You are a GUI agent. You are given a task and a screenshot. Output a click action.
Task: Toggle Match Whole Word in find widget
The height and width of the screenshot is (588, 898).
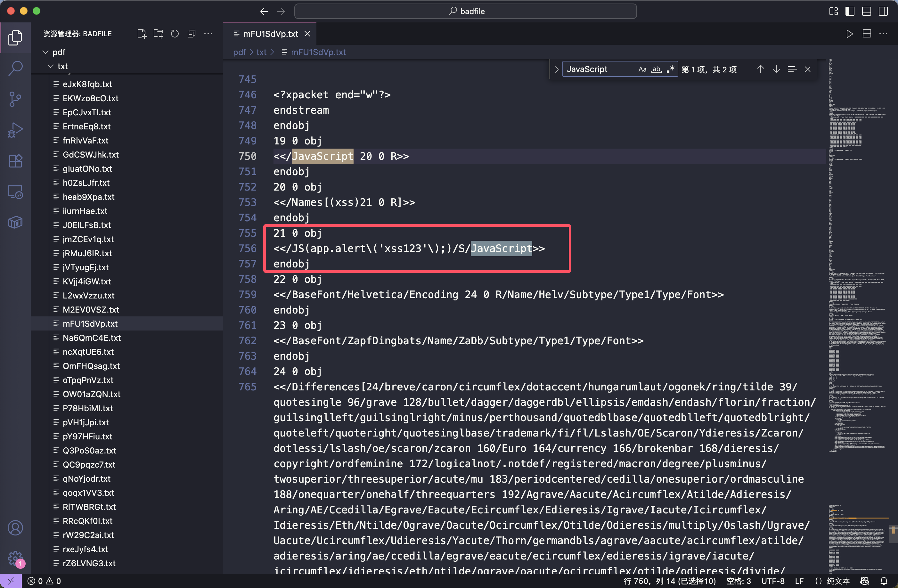point(656,69)
